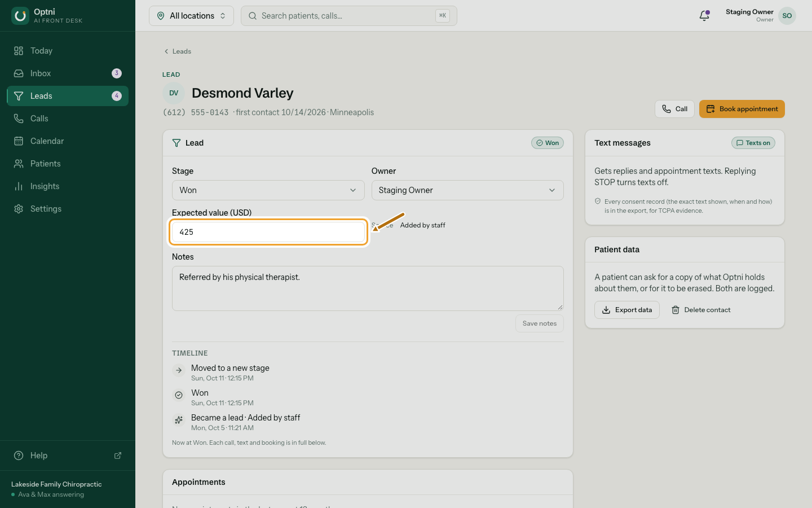This screenshot has height=508, width=812.
Task: Go to Today in the sidebar
Action: (x=68, y=51)
